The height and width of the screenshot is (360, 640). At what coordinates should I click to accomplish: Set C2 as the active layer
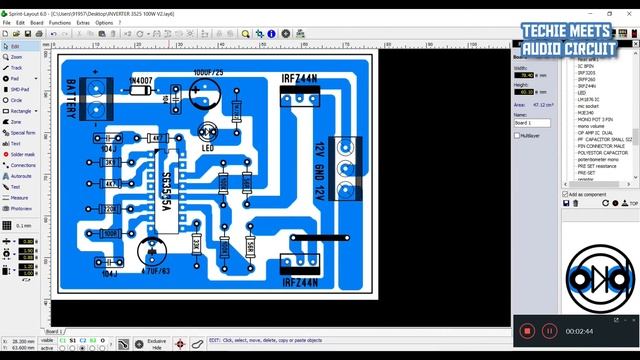(x=82, y=348)
